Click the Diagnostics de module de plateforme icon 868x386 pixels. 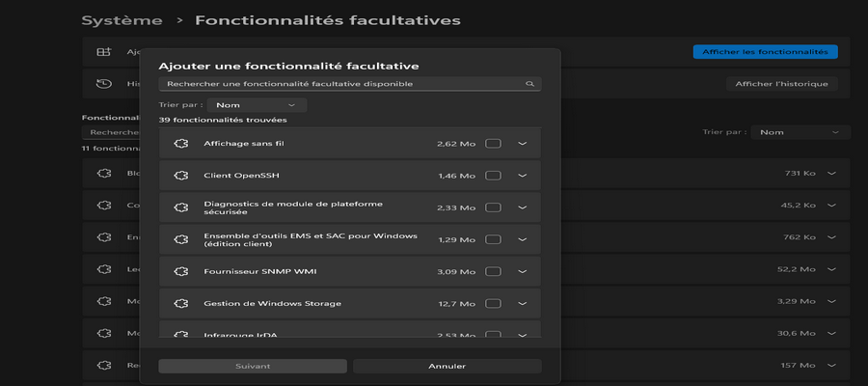(x=179, y=207)
